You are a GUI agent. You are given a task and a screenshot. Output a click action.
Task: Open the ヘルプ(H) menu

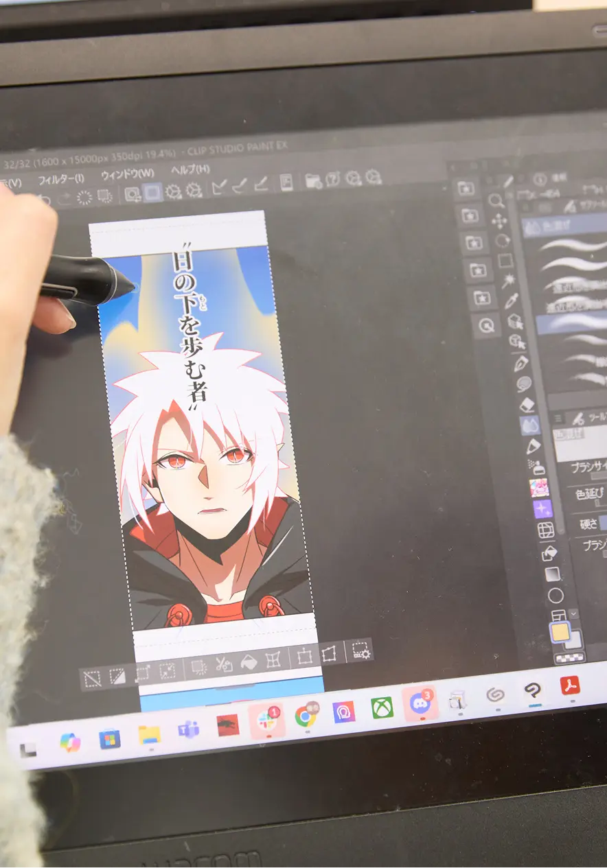coord(190,169)
